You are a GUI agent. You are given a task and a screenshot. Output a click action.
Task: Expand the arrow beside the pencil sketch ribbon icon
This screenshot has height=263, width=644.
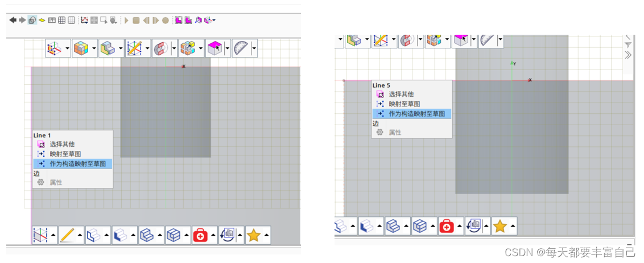(147, 48)
